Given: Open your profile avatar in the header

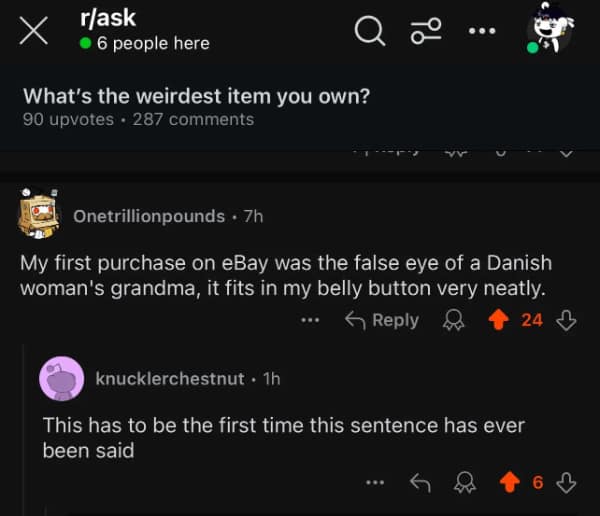Looking at the screenshot, I should tap(549, 31).
